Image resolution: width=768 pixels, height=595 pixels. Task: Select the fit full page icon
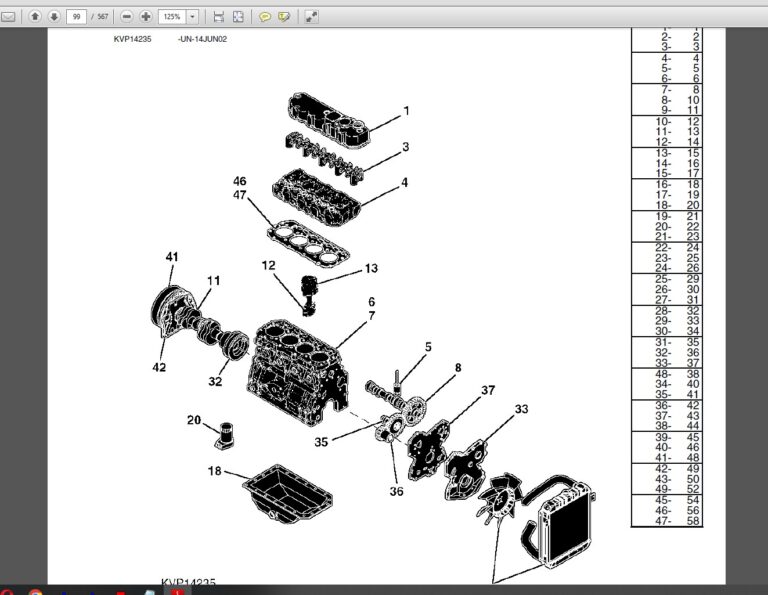(x=238, y=17)
